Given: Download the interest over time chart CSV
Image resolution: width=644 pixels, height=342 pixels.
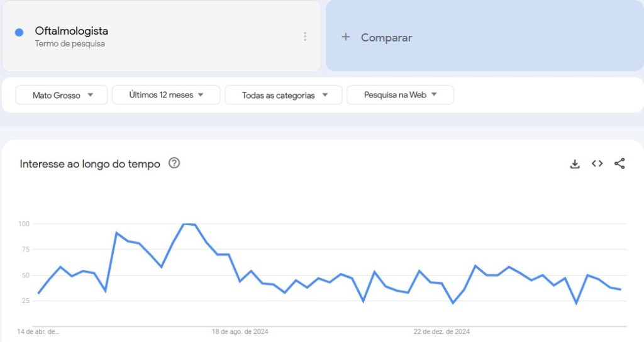Looking at the screenshot, I should pyautogui.click(x=575, y=164).
